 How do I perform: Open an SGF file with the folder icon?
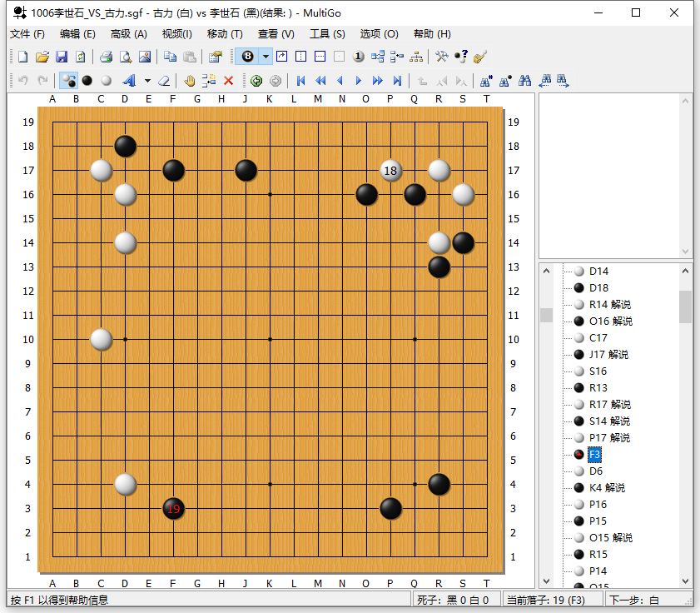(42, 57)
